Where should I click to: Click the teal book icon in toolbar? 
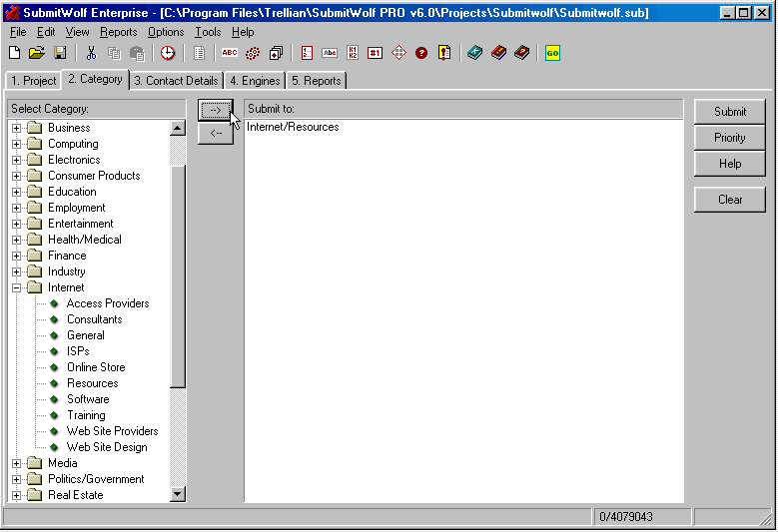(x=474, y=53)
